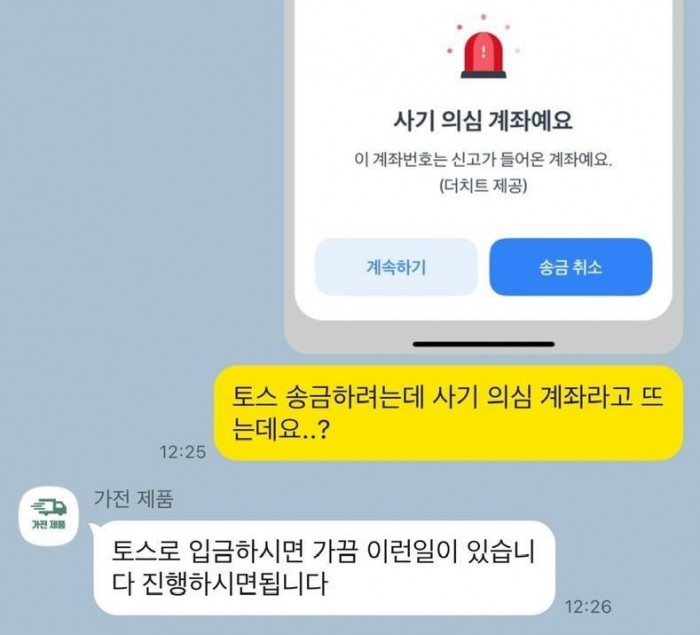Click the red siren warning icon

click(483, 55)
